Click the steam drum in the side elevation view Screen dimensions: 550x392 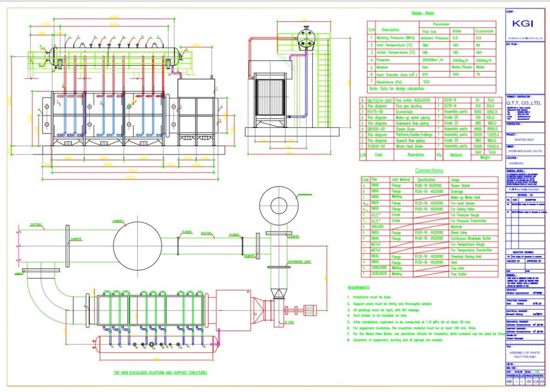click(x=115, y=55)
